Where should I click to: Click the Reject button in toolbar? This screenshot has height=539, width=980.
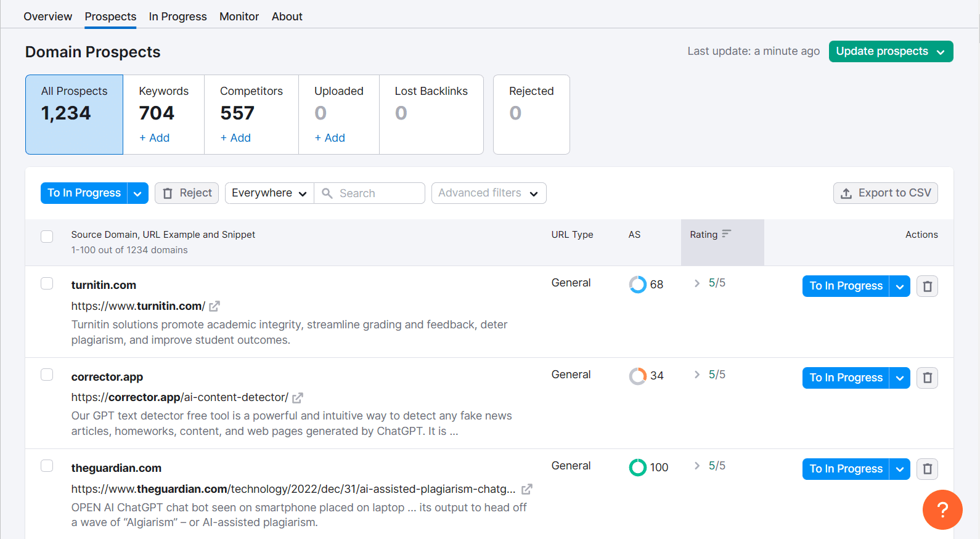(x=187, y=193)
